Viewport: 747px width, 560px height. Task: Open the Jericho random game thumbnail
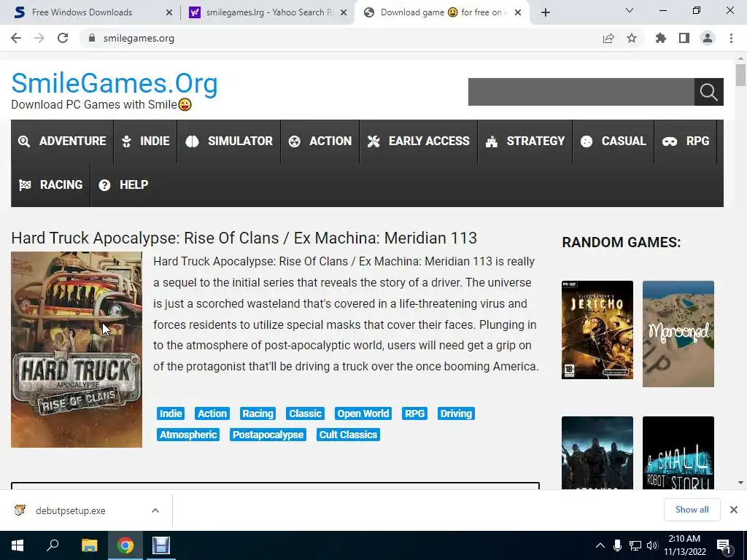click(597, 330)
